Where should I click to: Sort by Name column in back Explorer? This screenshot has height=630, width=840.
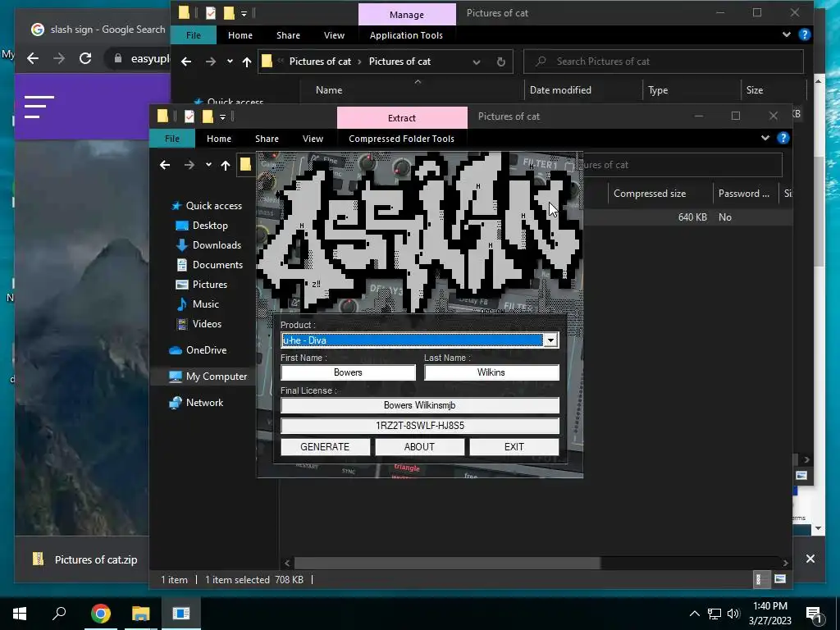(412, 90)
